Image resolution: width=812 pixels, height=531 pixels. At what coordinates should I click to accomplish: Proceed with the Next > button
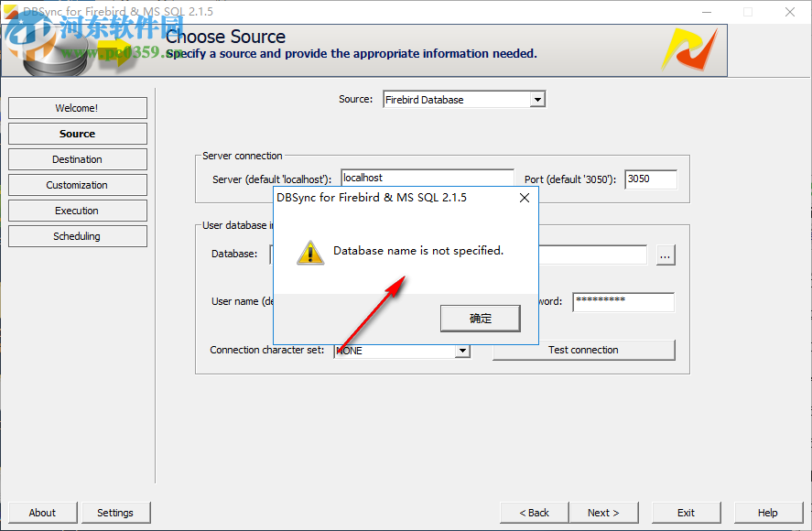tap(603, 513)
